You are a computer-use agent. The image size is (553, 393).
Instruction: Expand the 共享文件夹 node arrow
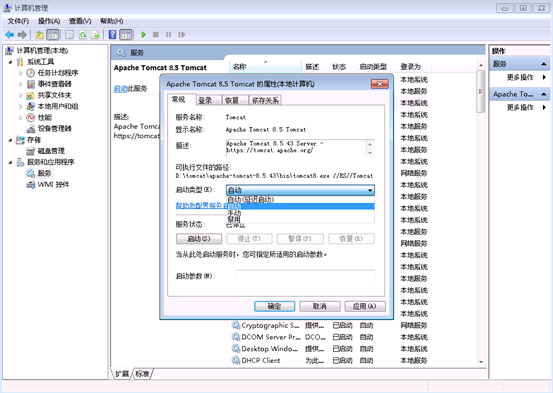20,95
